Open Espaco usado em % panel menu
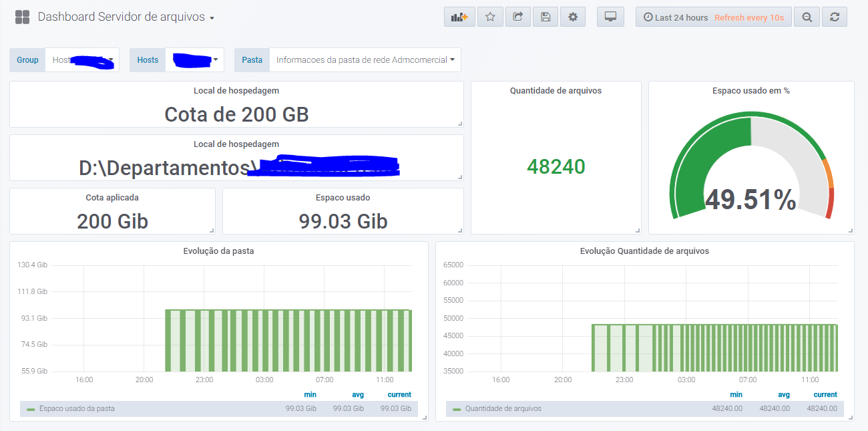This screenshot has width=868, height=431. click(751, 91)
